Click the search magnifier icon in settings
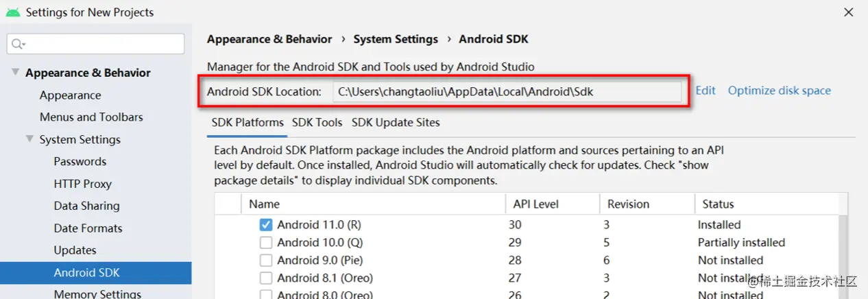This screenshot has width=868, height=299. pyautogui.click(x=16, y=44)
